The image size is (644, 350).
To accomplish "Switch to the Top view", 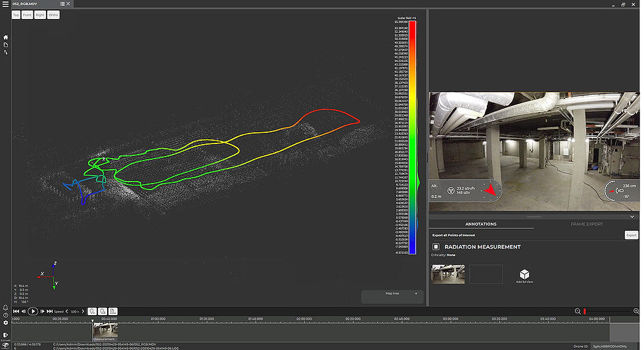I will tap(16, 15).
